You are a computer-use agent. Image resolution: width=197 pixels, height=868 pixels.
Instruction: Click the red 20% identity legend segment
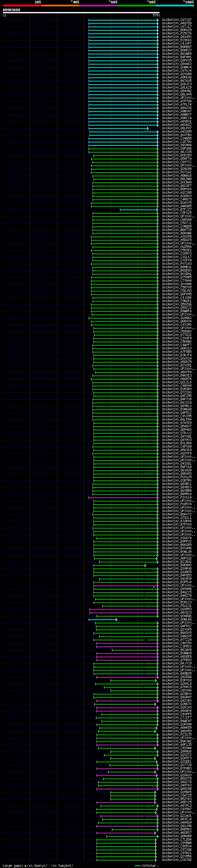[22, 6]
